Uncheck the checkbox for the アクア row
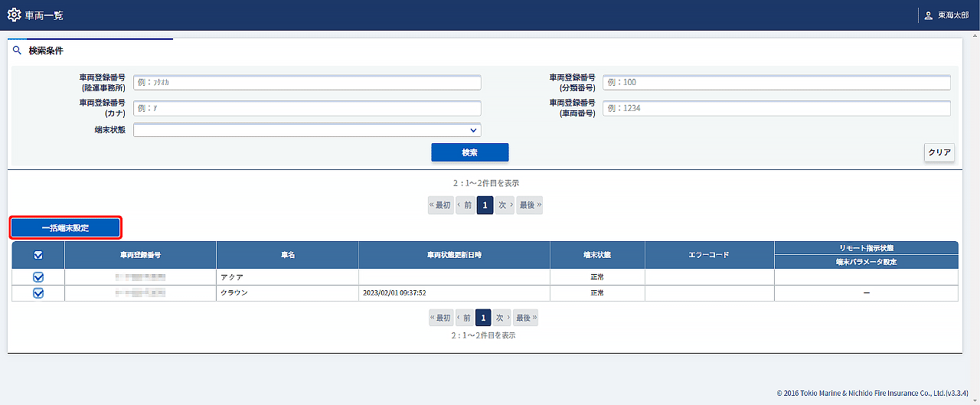Screen dimensions: 980x405 tap(38, 277)
